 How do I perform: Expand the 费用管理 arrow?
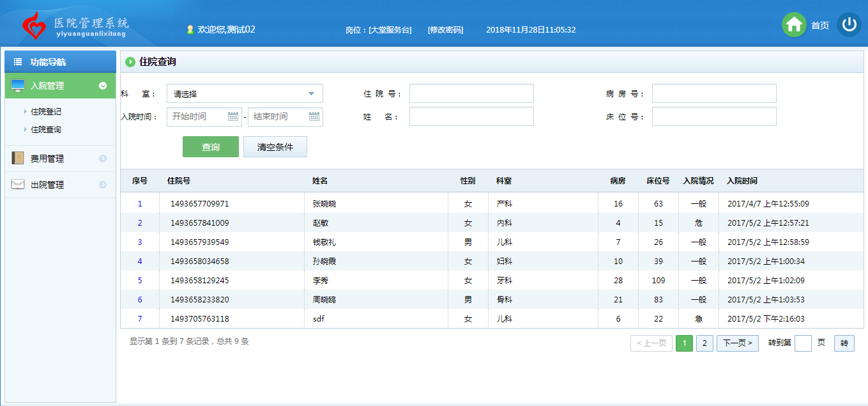pyautogui.click(x=103, y=159)
